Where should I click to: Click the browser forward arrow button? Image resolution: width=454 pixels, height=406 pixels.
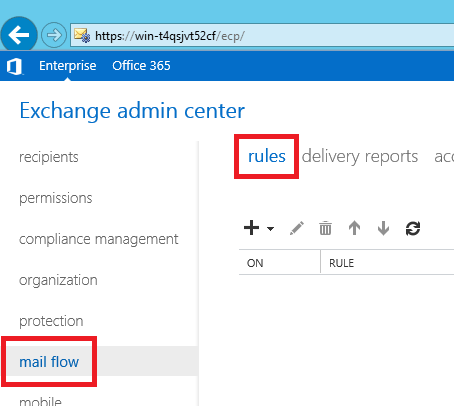point(54,35)
